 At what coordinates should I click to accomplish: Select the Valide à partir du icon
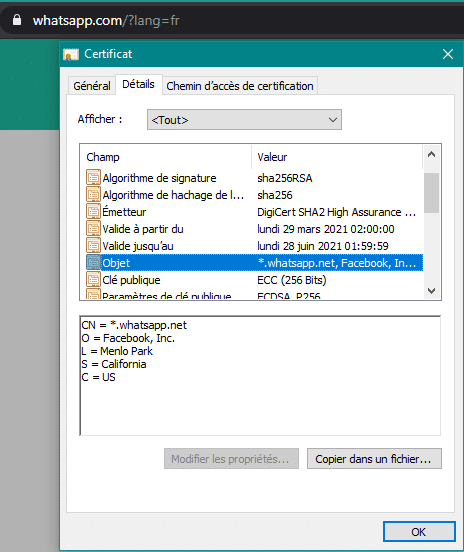point(93,229)
